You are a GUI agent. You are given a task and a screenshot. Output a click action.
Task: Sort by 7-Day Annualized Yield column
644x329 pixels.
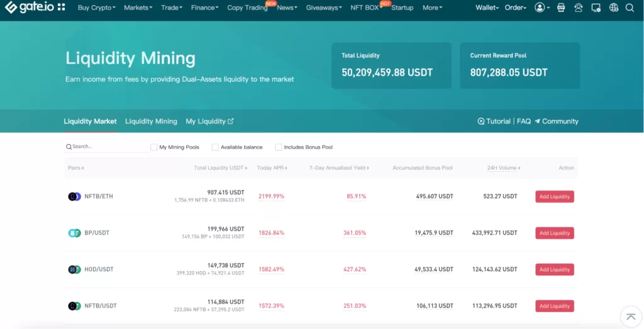pos(339,167)
